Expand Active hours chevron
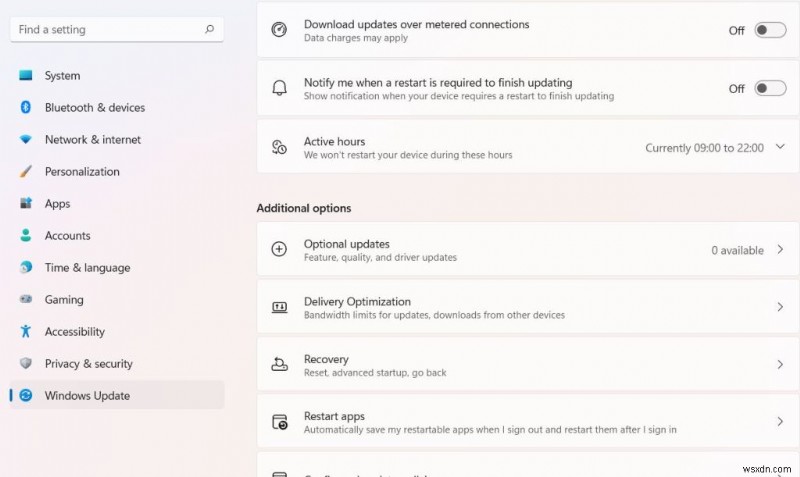Viewport: 800px width, 477px height. tap(780, 147)
